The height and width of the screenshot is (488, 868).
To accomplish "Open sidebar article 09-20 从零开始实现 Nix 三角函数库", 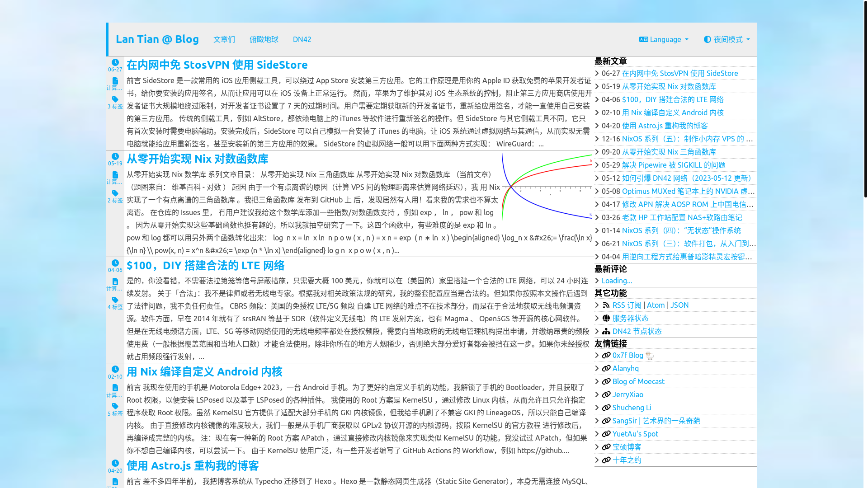I will pos(669,152).
